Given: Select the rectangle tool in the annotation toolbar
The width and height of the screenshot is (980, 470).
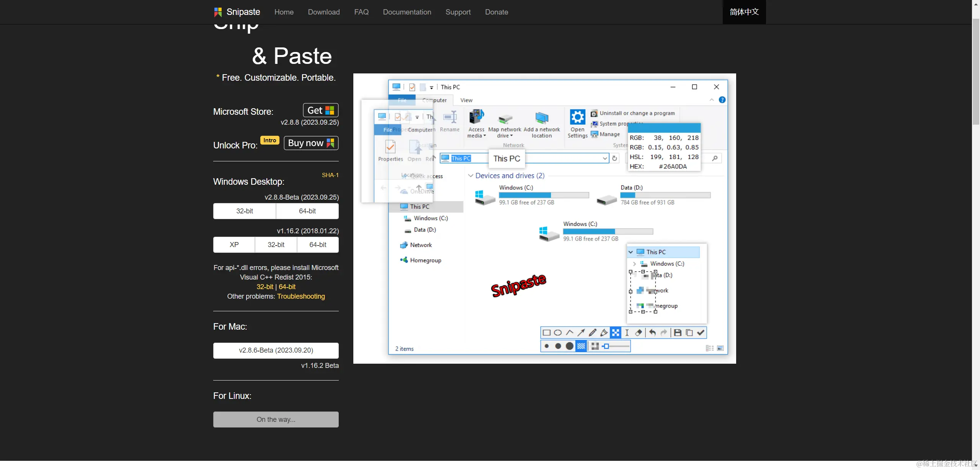Looking at the screenshot, I should click(x=547, y=333).
